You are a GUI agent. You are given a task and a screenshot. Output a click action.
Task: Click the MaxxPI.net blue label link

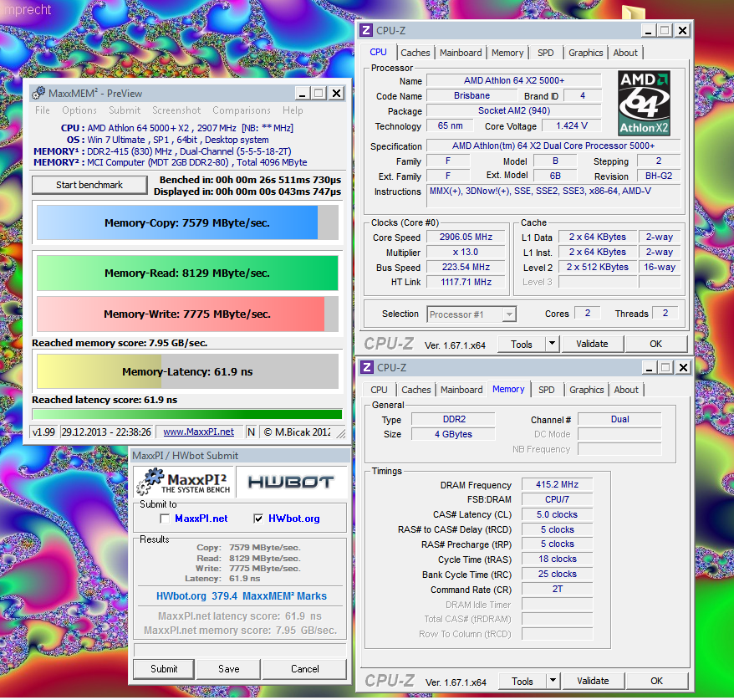coord(201,519)
